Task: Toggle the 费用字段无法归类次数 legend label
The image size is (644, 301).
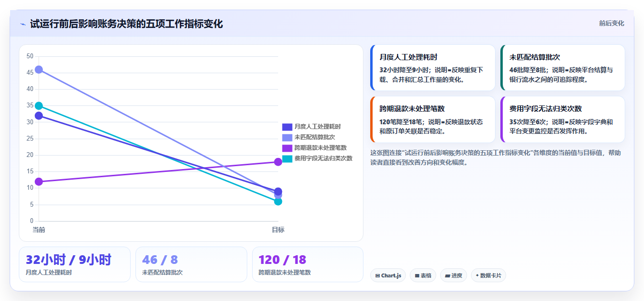Action: tap(323, 158)
